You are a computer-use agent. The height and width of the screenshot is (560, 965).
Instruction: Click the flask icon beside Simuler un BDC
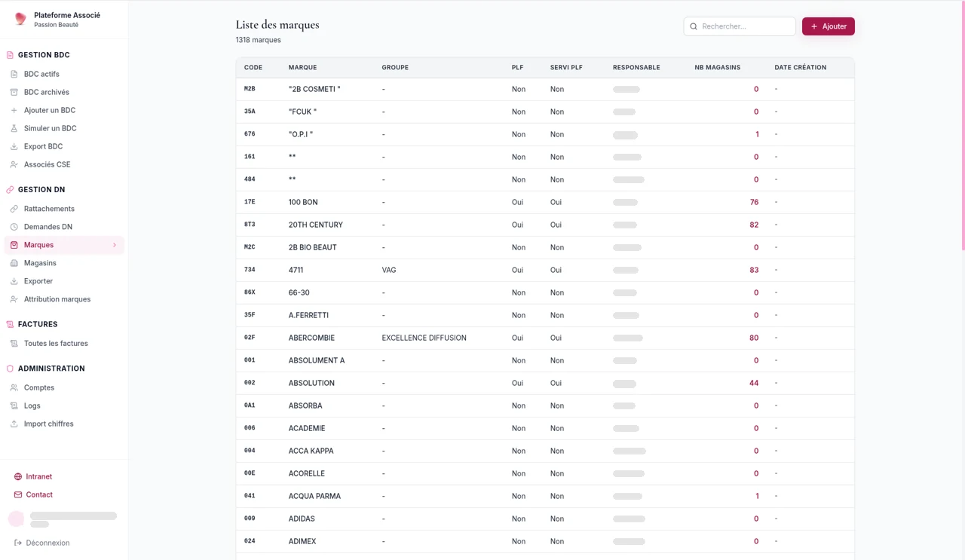14,128
